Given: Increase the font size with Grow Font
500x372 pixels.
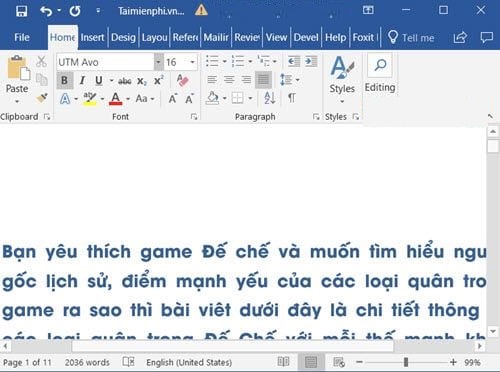Looking at the screenshot, I should [173, 99].
